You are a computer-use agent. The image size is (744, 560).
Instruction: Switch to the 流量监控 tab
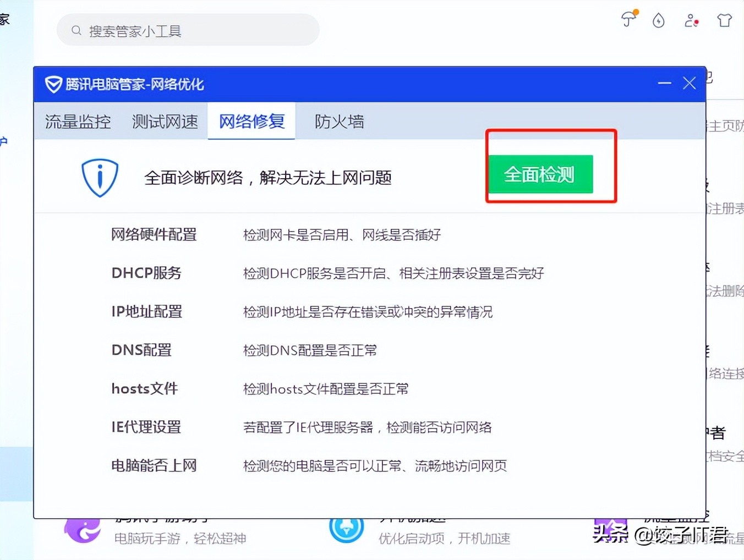[x=78, y=122]
